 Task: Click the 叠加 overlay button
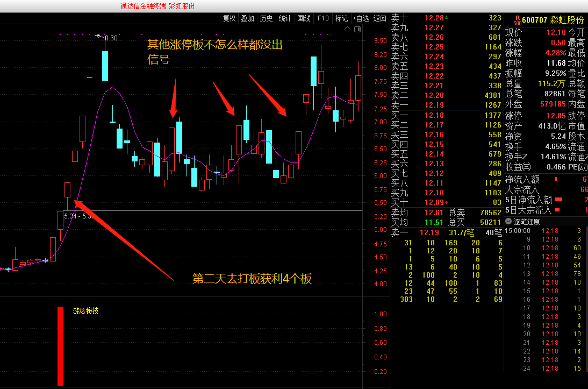247,18
